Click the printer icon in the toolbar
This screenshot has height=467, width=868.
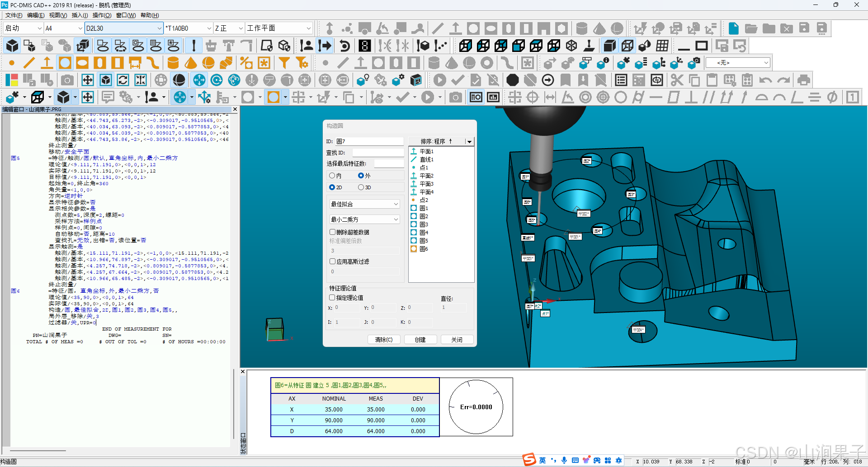click(x=803, y=80)
